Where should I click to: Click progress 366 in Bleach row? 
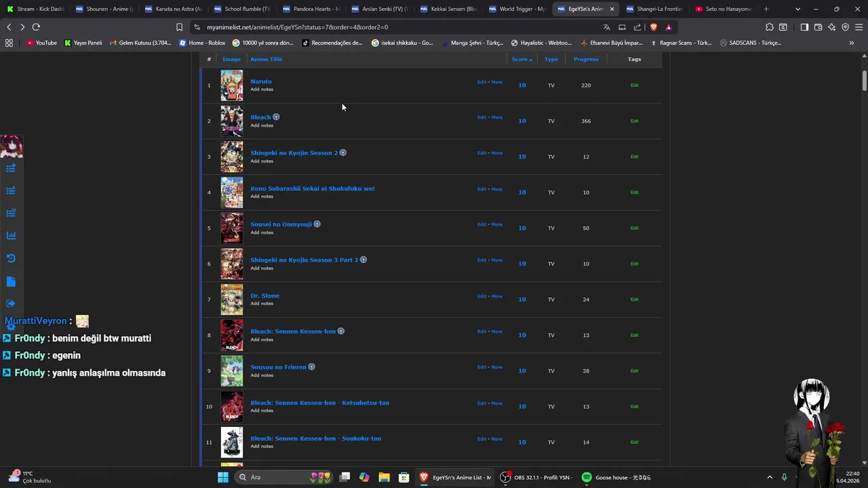point(586,121)
